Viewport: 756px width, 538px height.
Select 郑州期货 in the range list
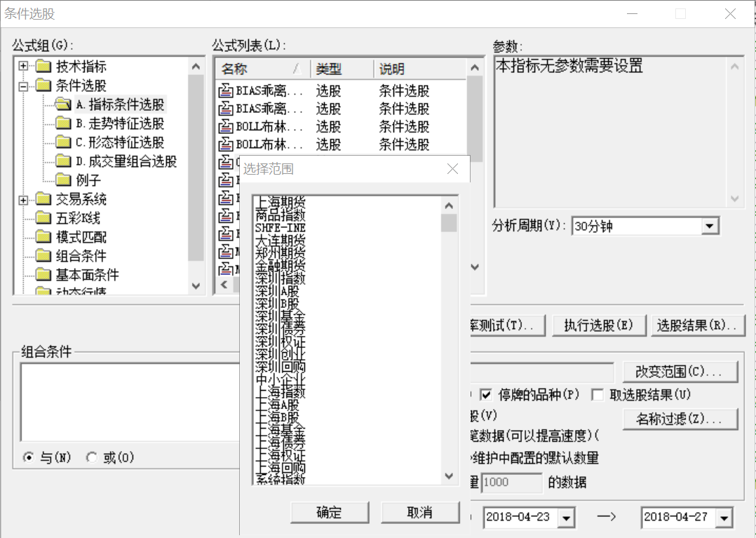point(280,252)
